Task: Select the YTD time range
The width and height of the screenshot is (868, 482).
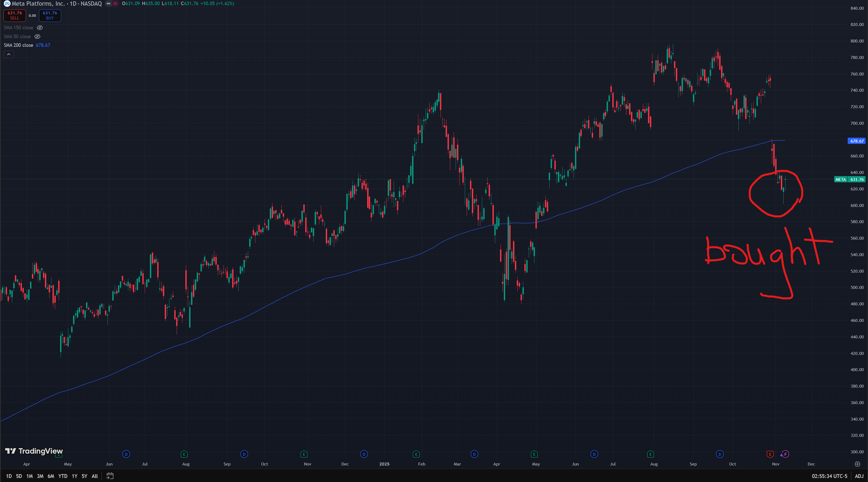Action: tap(63, 476)
